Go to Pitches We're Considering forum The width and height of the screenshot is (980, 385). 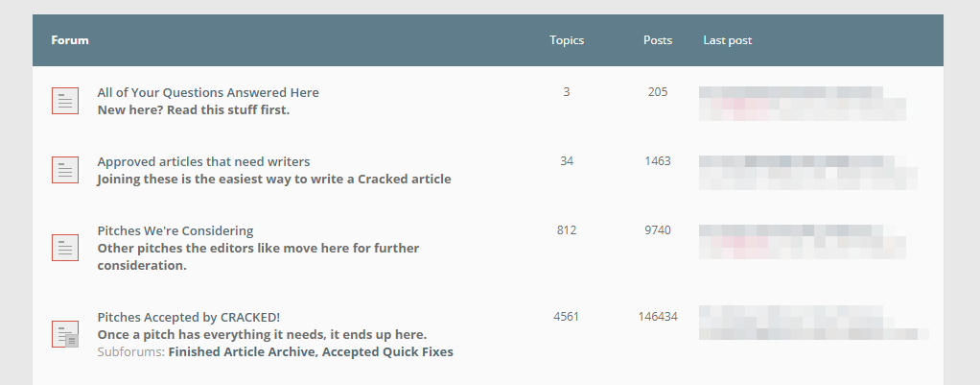pyautogui.click(x=175, y=231)
